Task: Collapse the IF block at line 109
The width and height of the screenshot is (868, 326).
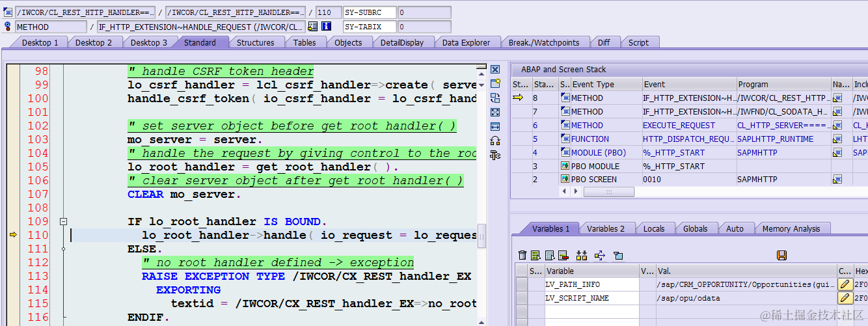Action: (63, 221)
